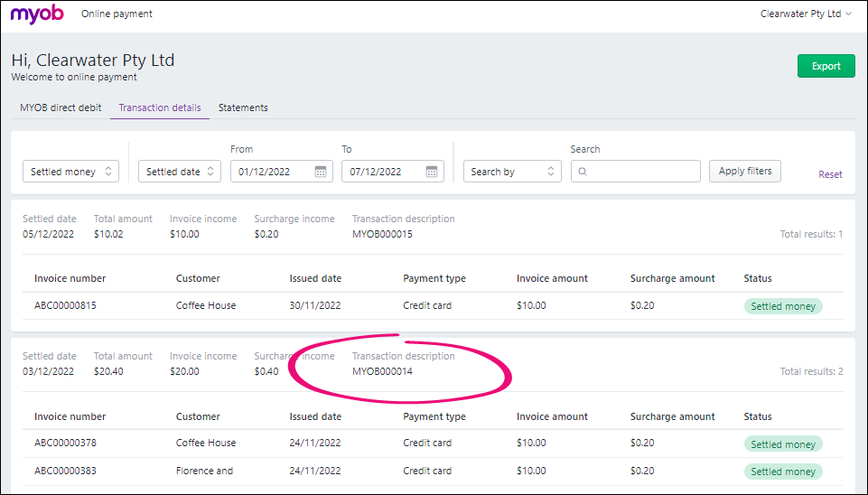The height and width of the screenshot is (495, 868).
Task: Switch to the MYOB direct debit tab
Action: click(61, 107)
